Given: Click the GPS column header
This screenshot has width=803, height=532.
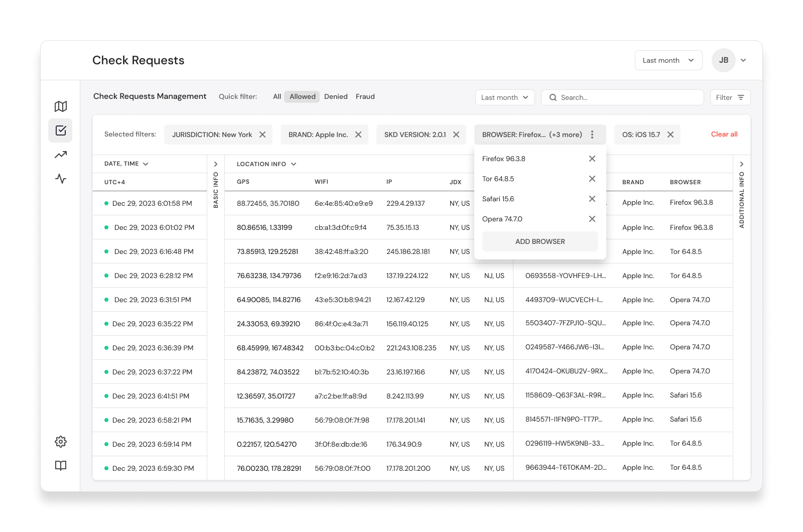Looking at the screenshot, I should (x=243, y=182).
